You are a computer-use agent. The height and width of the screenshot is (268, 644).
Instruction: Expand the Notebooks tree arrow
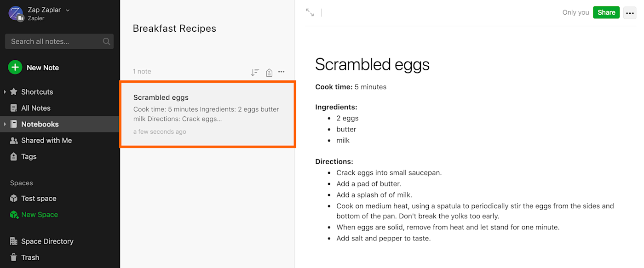tap(5, 124)
